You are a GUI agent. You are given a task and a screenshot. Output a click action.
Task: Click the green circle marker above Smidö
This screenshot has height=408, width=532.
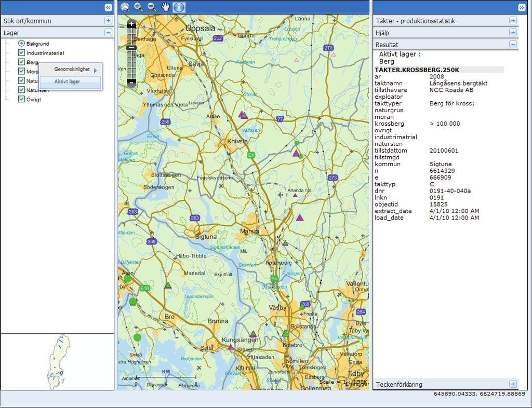(x=137, y=337)
